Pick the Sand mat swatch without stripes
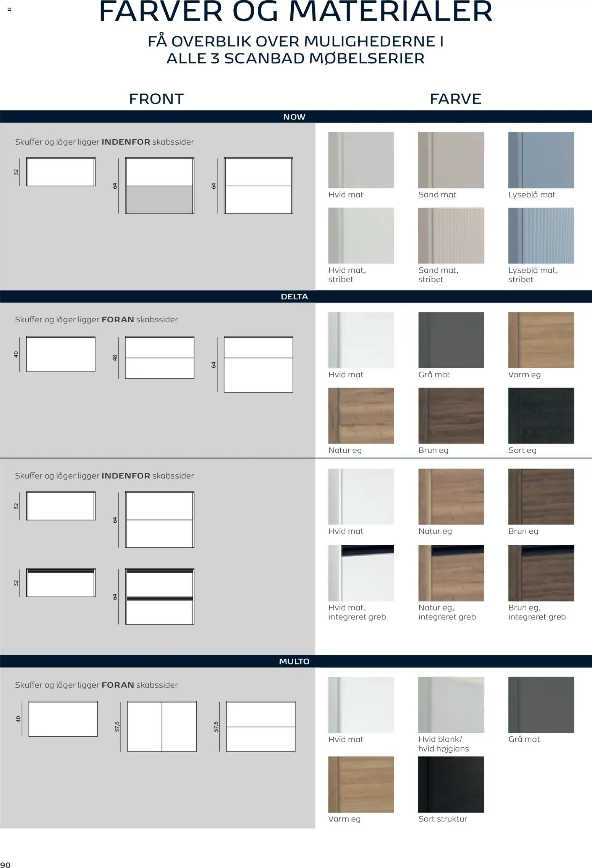 pos(451,160)
